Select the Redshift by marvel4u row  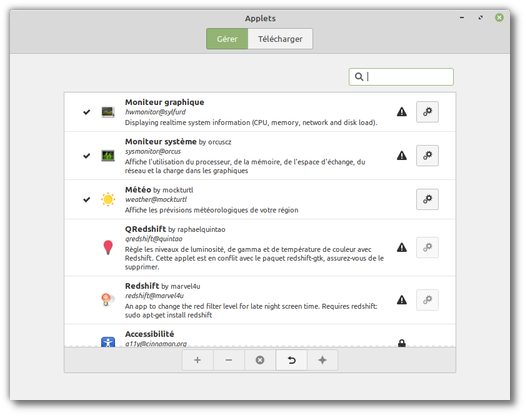click(260, 300)
